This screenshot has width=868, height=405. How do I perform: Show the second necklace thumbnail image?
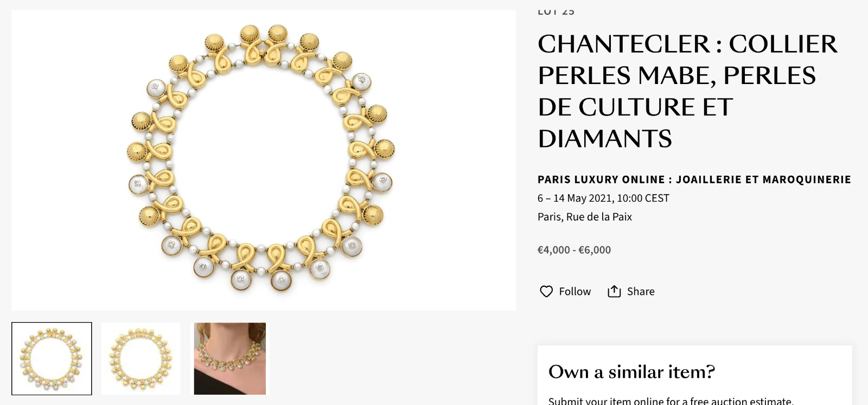141,358
